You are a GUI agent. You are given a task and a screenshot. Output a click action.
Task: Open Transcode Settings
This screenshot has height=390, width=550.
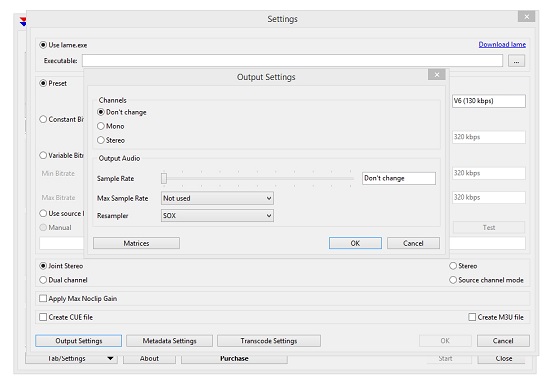[269, 341]
